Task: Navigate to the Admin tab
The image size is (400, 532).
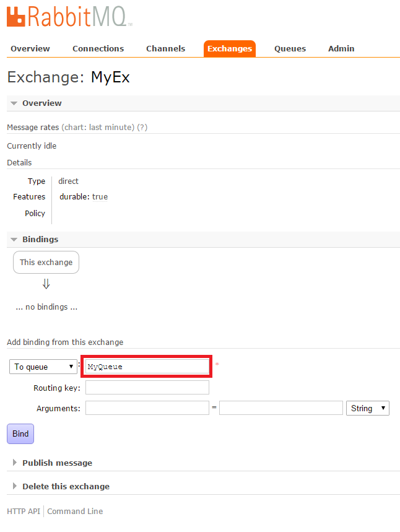Action: point(341,49)
